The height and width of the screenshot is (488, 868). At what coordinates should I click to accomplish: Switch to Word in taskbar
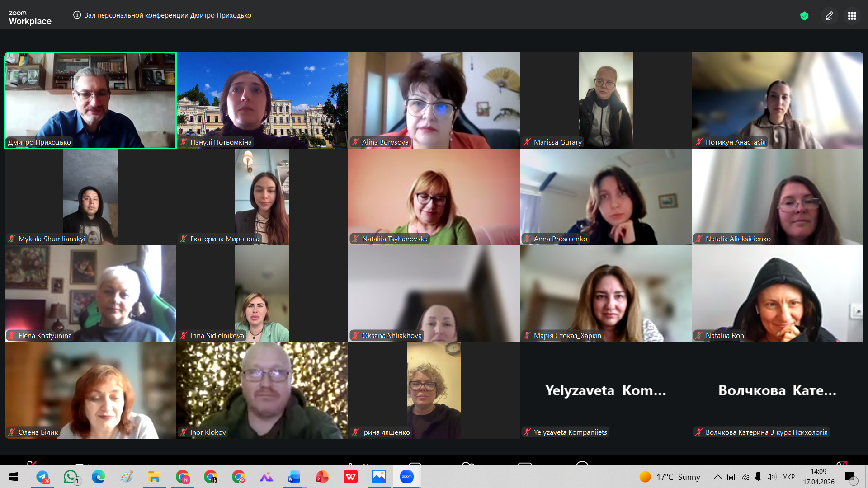click(x=294, y=477)
